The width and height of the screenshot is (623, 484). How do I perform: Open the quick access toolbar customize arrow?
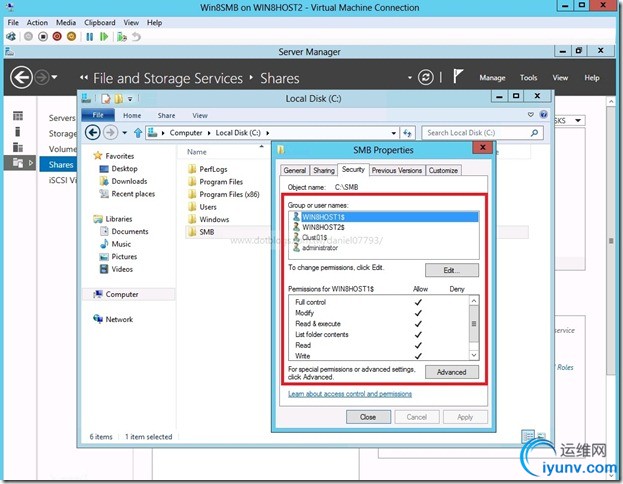[x=130, y=99]
